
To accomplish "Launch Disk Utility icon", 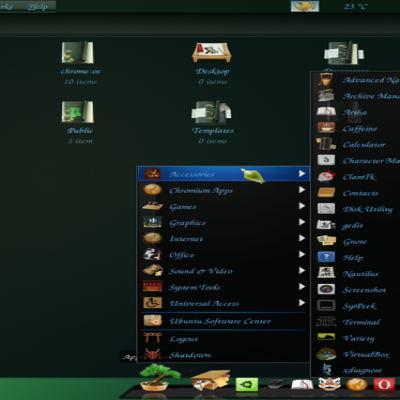I will (x=326, y=209).
